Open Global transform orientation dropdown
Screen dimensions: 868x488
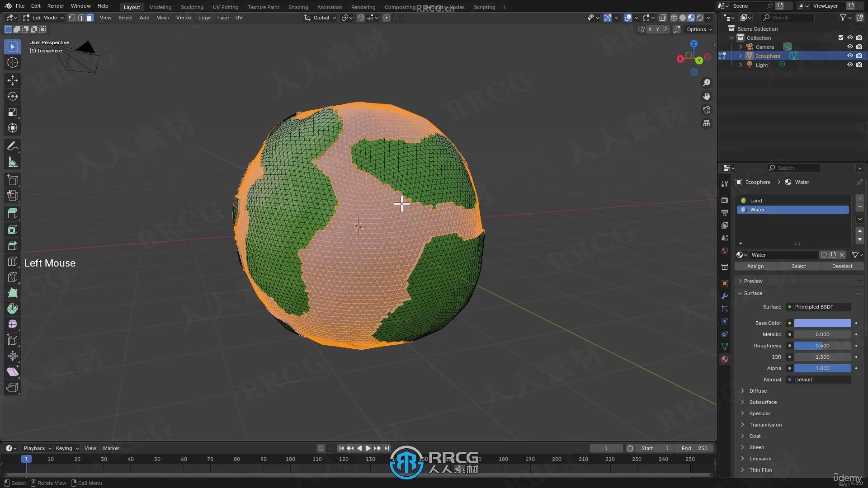(x=320, y=18)
